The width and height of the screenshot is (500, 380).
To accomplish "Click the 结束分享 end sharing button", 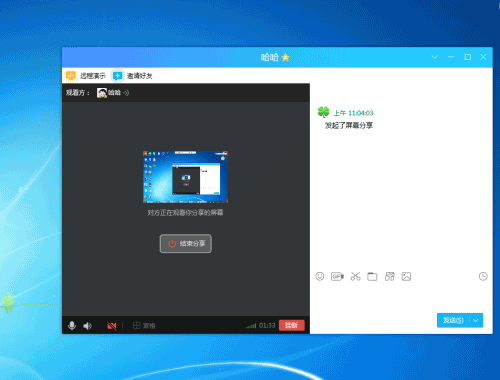I will coord(186,243).
